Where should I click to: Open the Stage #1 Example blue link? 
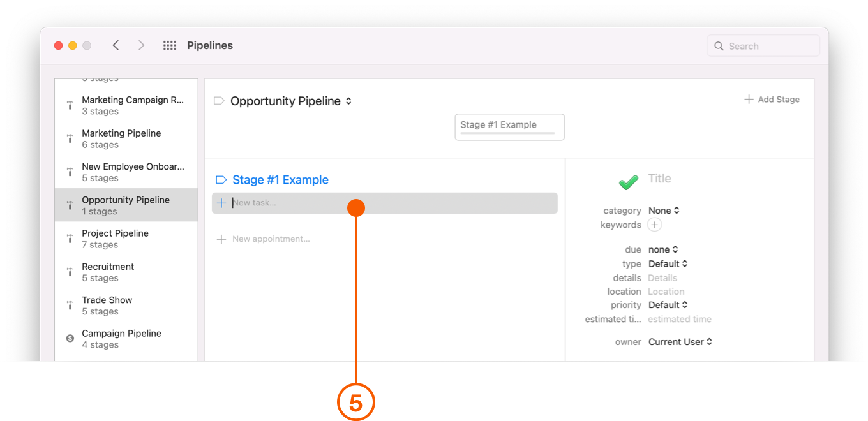(x=281, y=180)
